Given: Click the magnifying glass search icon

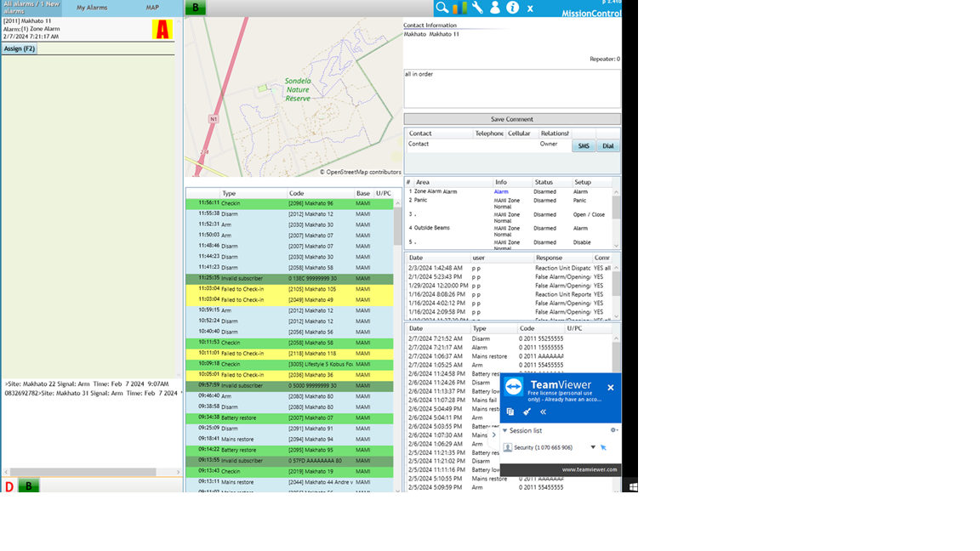Looking at the screenshot, I should (442, 8).
